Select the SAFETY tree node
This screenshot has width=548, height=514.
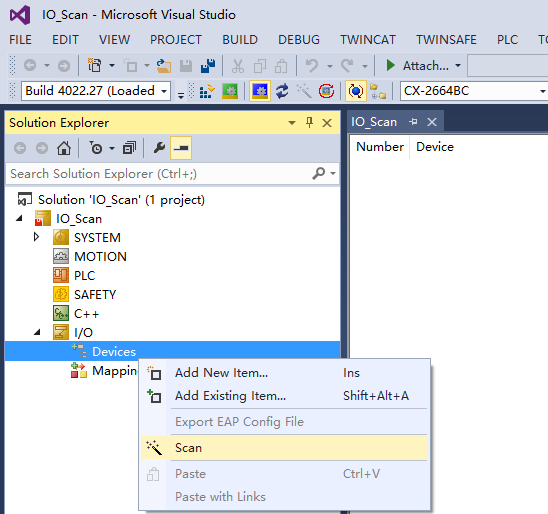[95, 295]
